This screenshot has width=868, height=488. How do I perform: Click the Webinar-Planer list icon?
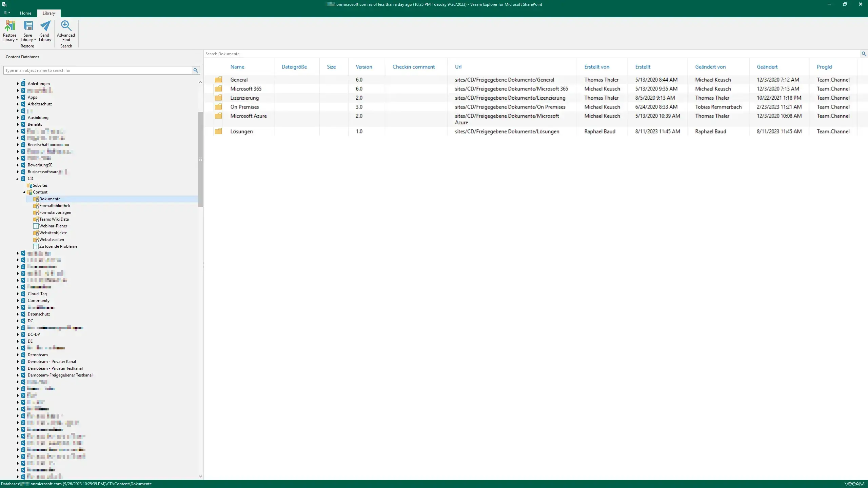(x=36, y=226)
